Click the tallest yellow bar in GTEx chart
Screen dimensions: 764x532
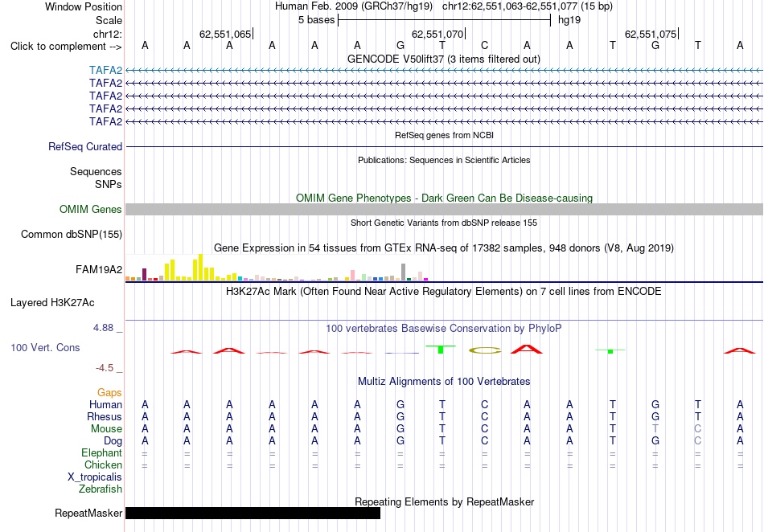click(x=200, y=268)
